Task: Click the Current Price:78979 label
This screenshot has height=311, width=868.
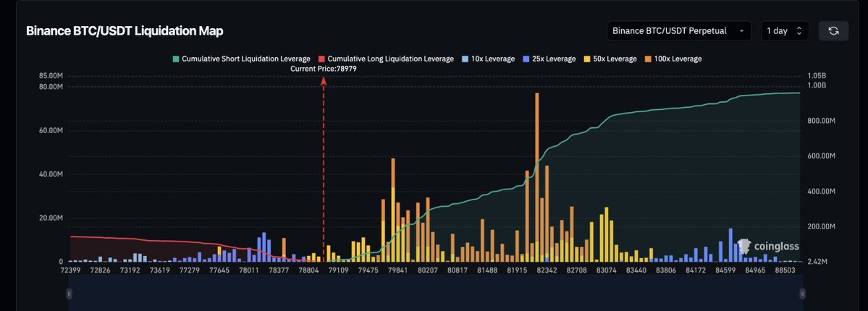Action: (324, 69)
